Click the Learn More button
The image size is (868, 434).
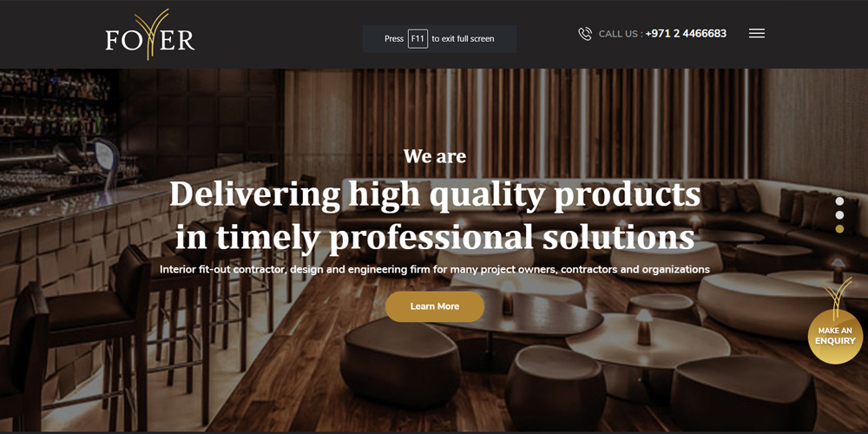[x=435, y=306]
